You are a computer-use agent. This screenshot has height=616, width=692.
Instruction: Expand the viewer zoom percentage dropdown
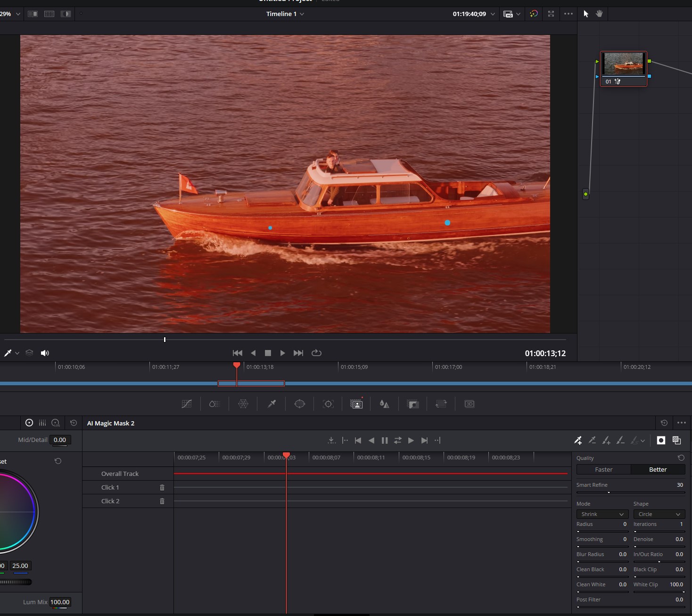(x=18, y=14)
